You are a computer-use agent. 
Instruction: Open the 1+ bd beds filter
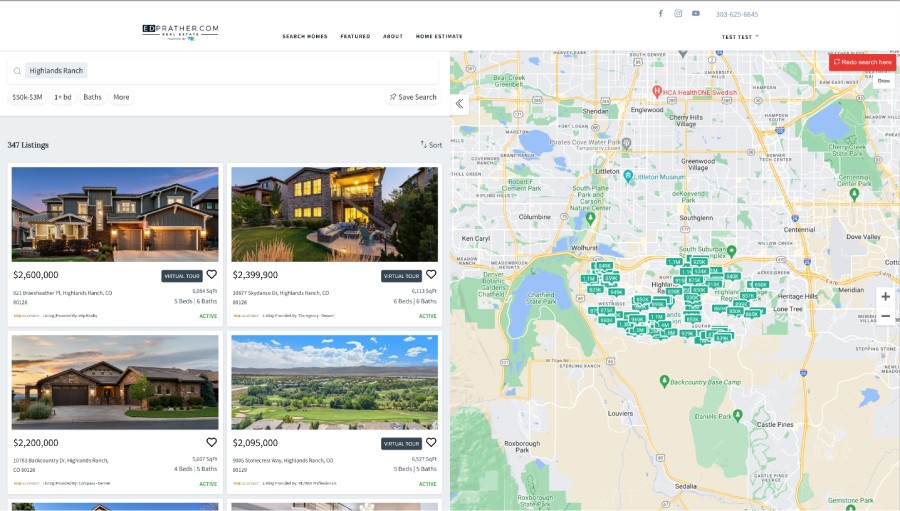(63, 97)
